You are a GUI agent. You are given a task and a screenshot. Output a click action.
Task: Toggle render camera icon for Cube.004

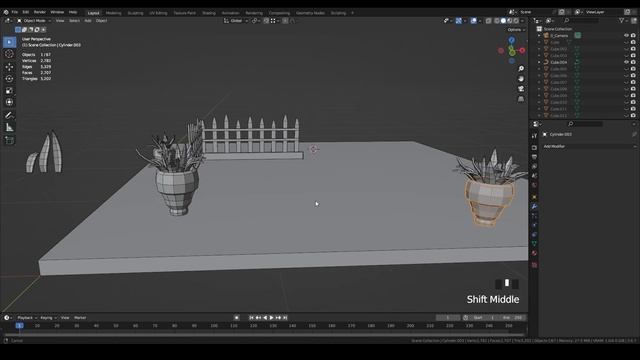633,62
